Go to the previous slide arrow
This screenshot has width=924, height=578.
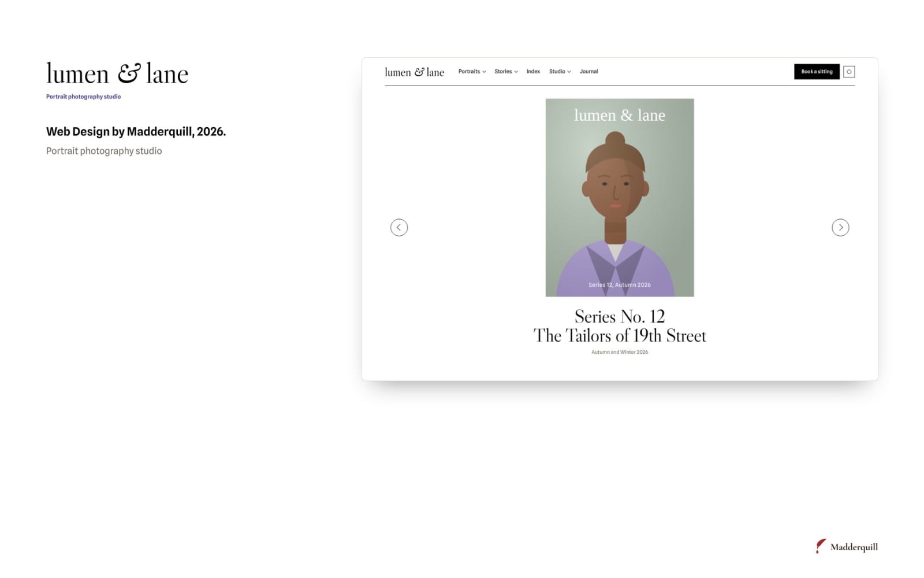pos(399,227)
